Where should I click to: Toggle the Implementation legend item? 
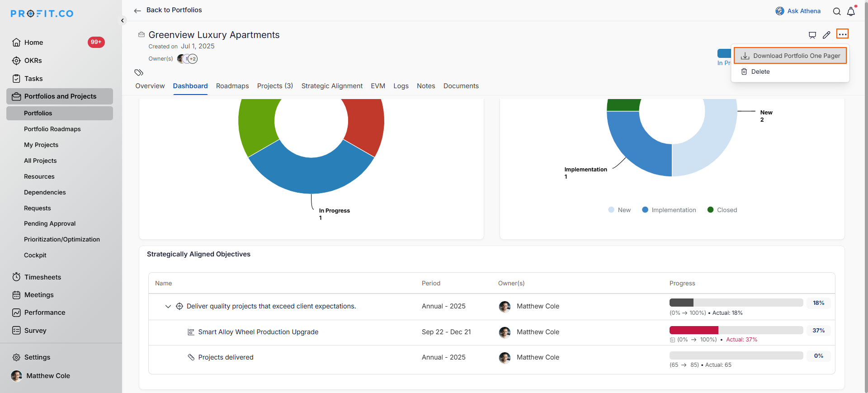669,210
